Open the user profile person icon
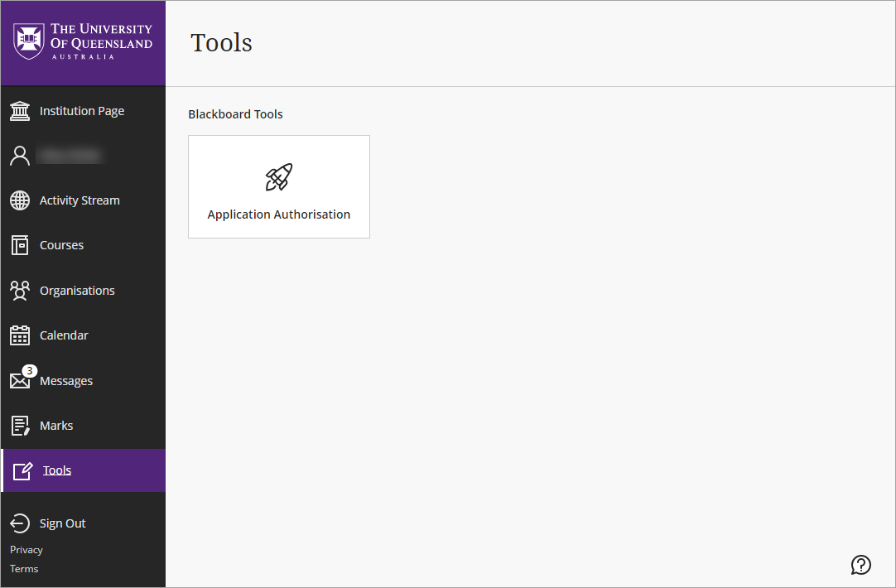 (20, 156)
